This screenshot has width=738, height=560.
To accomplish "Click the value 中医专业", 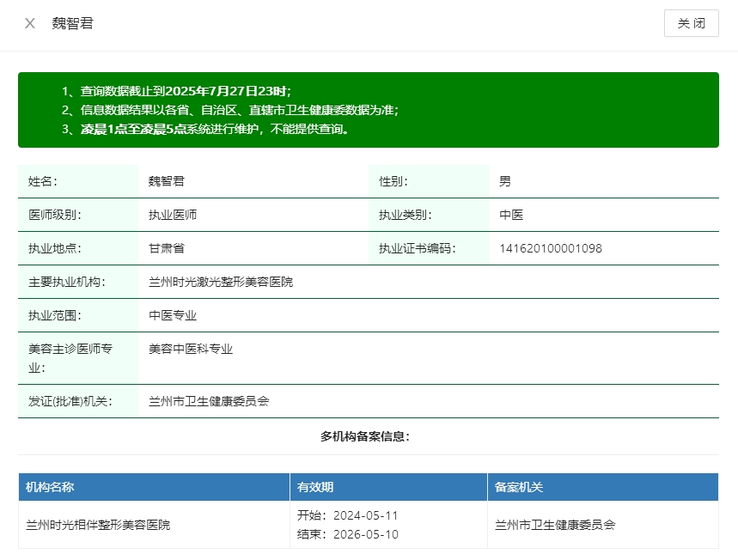I will click(x=173, y=315).
